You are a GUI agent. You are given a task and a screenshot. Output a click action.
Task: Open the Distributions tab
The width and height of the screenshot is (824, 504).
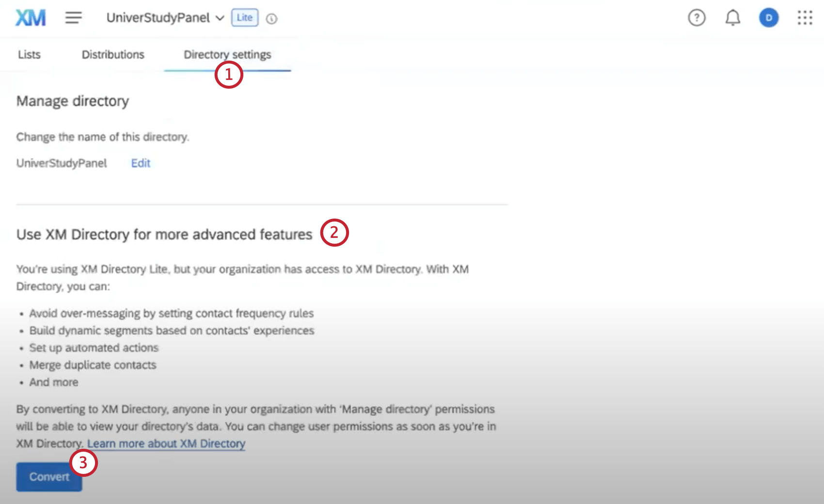click(x=113, y=54)
